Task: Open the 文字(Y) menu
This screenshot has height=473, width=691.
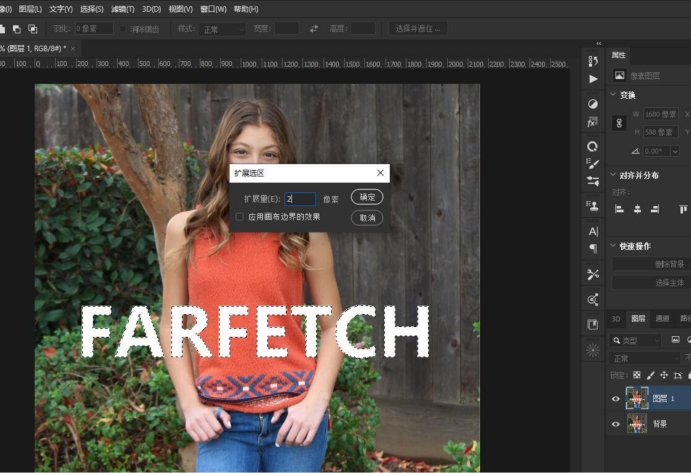Action: click(61, 9)
